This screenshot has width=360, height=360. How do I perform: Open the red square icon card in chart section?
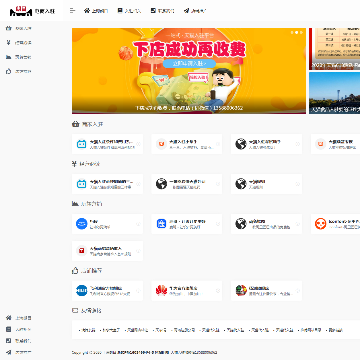coord(107,251)
